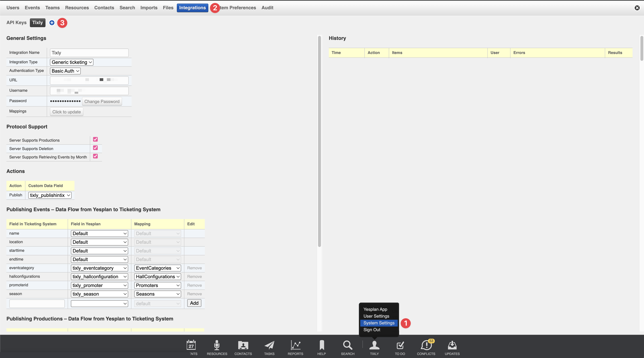644x358 pixels.
Task: Click Remove for the eventcategory row
Action: 194,268
